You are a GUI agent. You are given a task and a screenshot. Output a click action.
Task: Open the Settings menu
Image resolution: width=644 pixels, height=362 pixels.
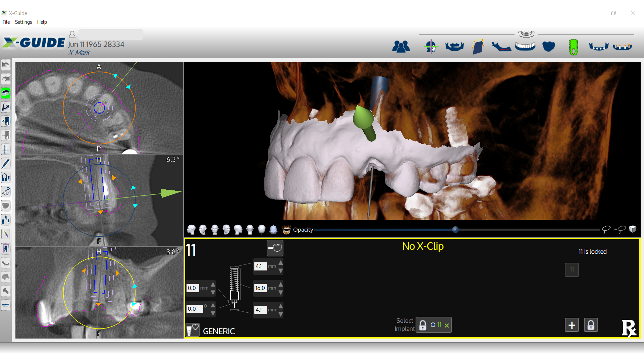point(23,22)
